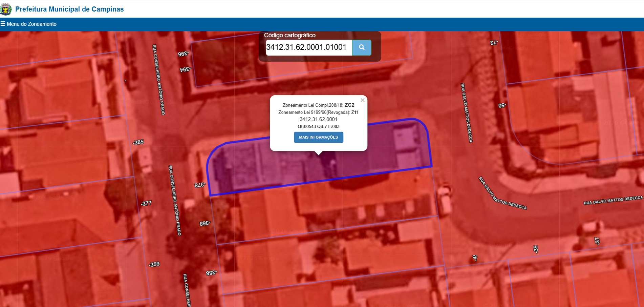Click the Código cartográfico input field

pyautogui.click(x=309, y=47)
